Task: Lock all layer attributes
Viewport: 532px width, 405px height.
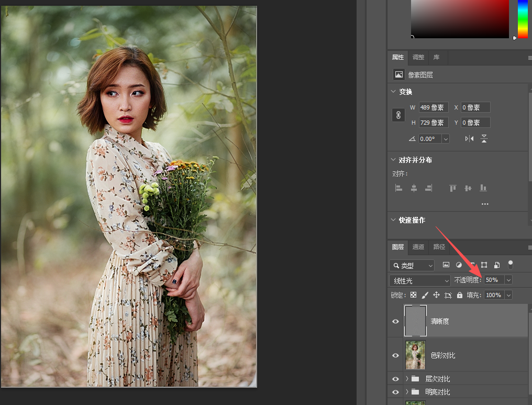Action: tap(460, 295)
